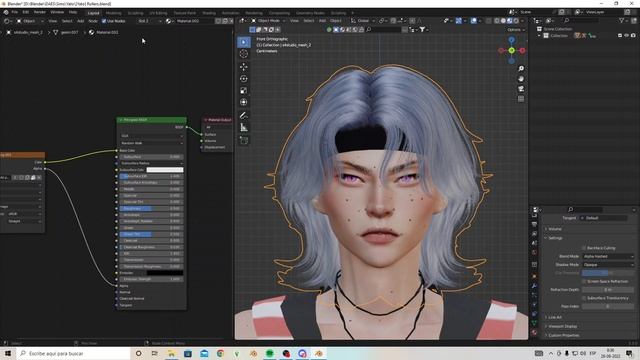Image resolution: width=640 pixels, height=360 pixels.
Task: Open the Object Mode dropdown in viewport
Action: tap(268, 20)
